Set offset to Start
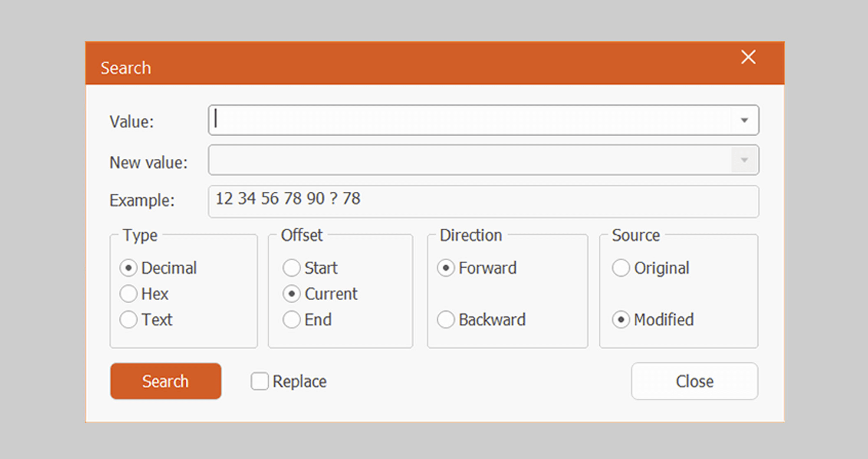The width and height of the screenshot is (868, 459). click(x=292, y=268)
